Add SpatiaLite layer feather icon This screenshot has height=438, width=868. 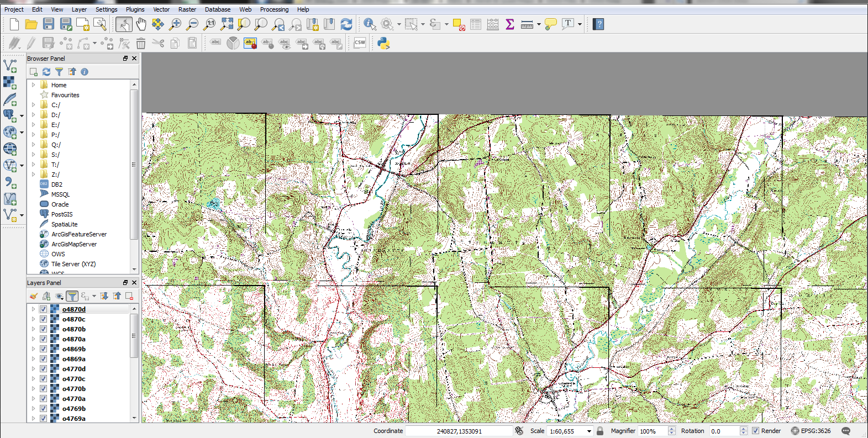[x=10, y=99]
